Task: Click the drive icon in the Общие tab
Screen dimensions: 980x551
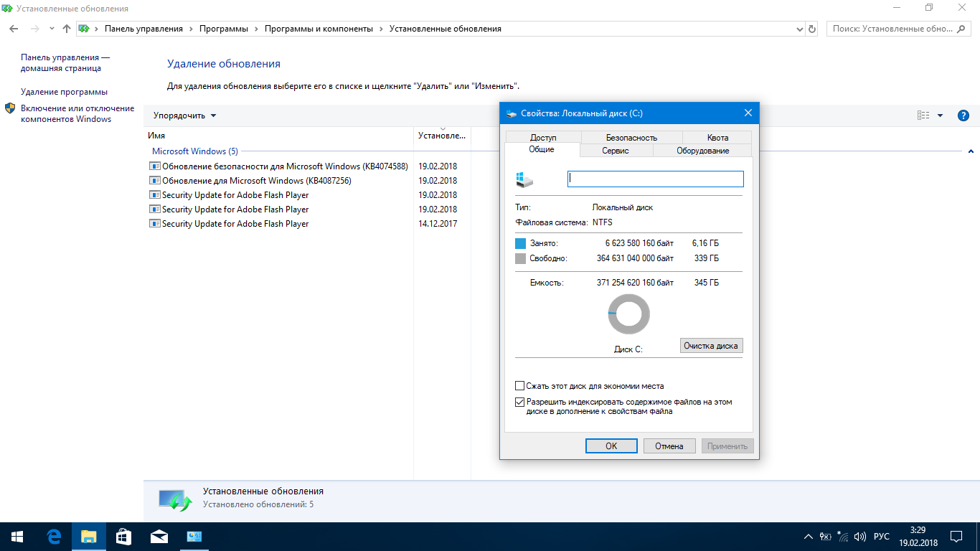Action: 525,179
